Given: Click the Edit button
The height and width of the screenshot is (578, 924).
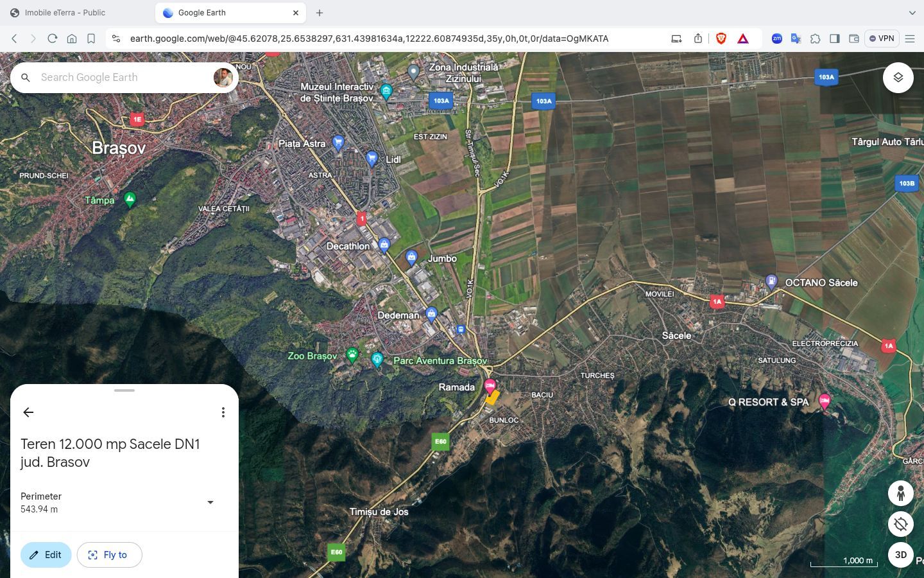Looking at the screenshot, I should point(46,555).
